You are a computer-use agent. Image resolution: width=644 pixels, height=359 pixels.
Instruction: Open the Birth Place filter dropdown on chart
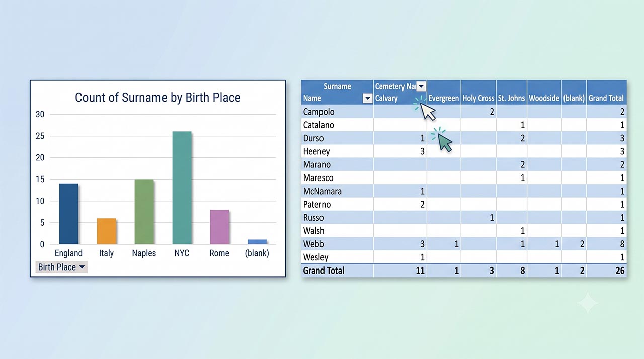click(61, 267)
